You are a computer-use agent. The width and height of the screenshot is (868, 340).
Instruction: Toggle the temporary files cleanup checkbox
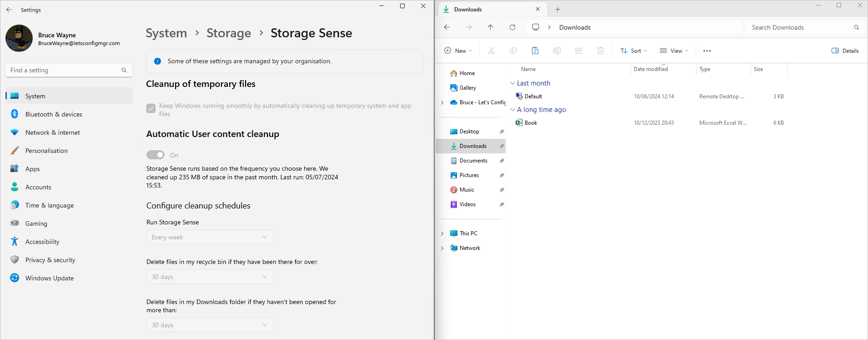click(x=151, y=108)
